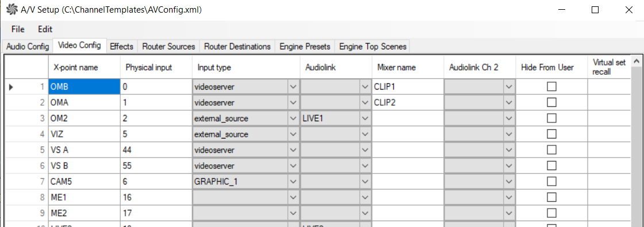
Task: Check Hide From User for CAM5
Action: click(551, 181)
